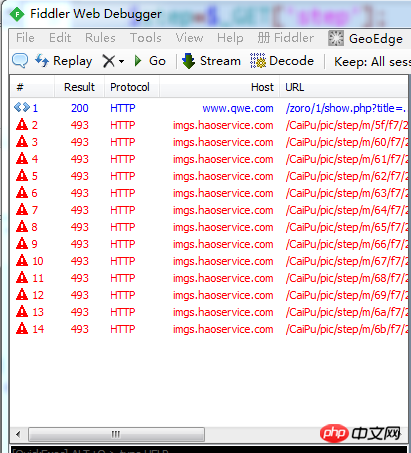Select URL /CaiPu/pic/step/m/66/f7
The image size is (411, 453).
[x=347, y=244]
